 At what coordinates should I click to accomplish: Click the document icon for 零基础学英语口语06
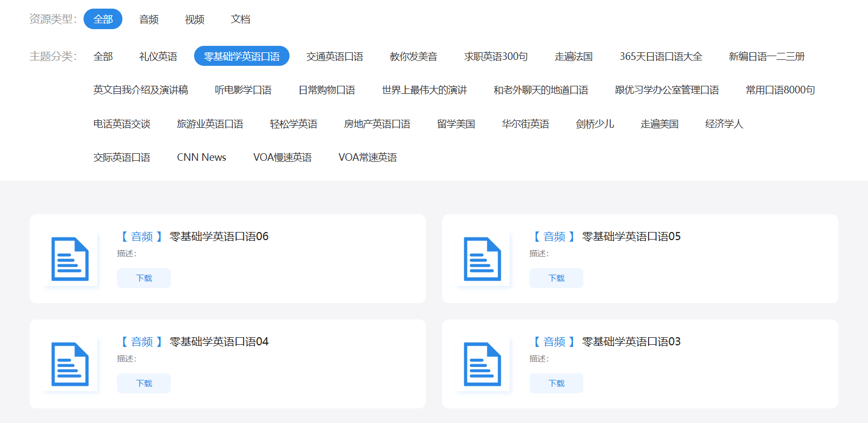70,259
